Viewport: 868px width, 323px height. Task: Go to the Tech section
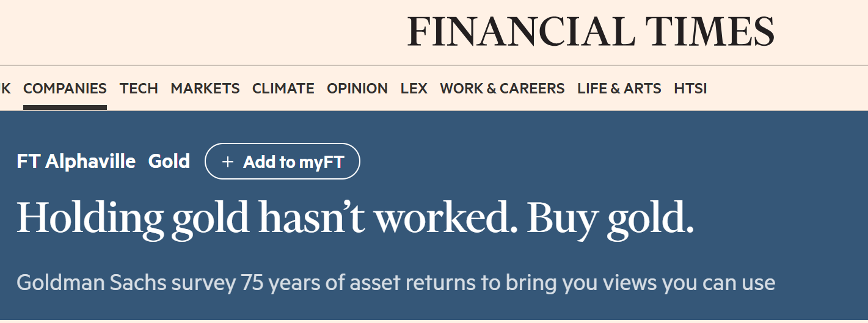(139, 89)
